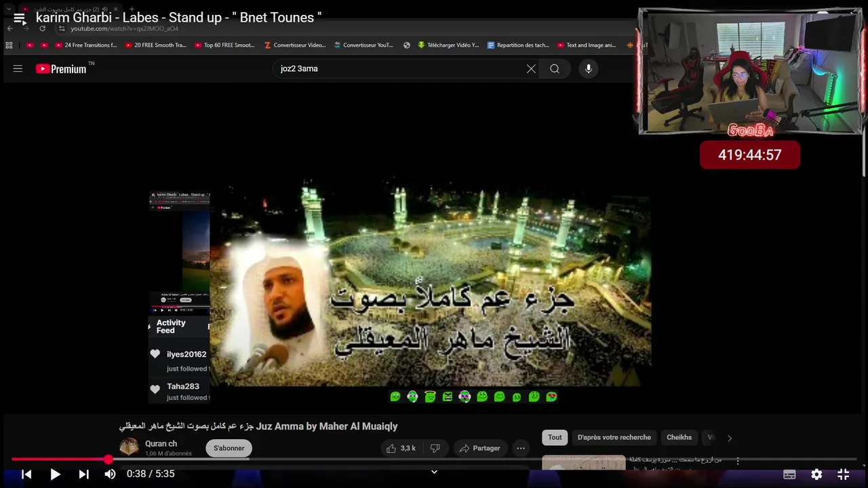Click the heart-eyes emoji in reaction row
The height and width of the screenshot is (488, 868).
(x=551, y=396)
